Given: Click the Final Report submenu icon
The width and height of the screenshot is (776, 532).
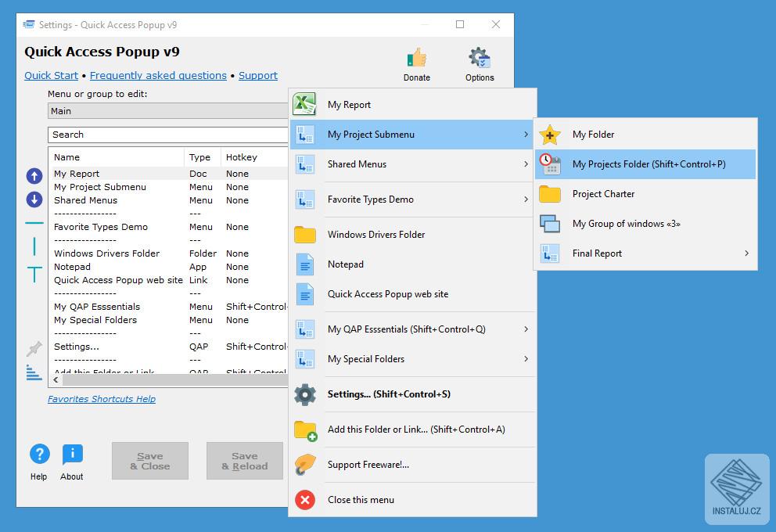Looking at the screenshot, I should [x=550, y=253].
